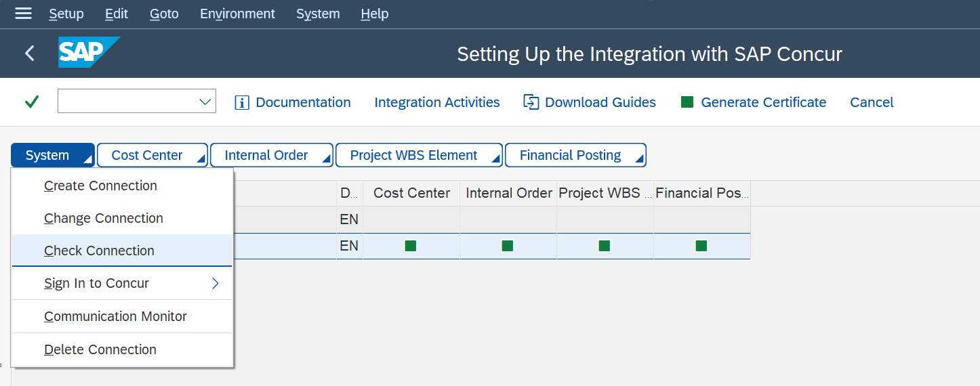Click the green Financial Posting status square
Viewport: 980px width, 386px height.
(x=701, y=246)
